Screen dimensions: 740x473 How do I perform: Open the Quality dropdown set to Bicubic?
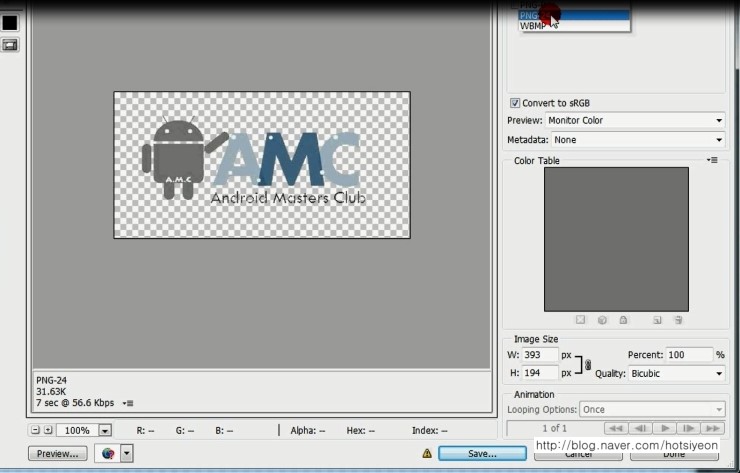[x=677, y=373]
